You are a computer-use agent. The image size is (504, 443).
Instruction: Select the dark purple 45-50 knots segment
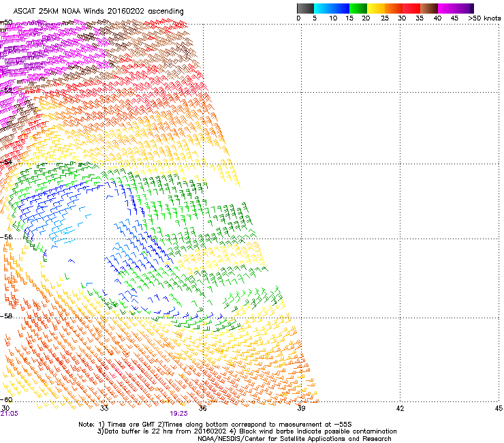tap(464, 8)
